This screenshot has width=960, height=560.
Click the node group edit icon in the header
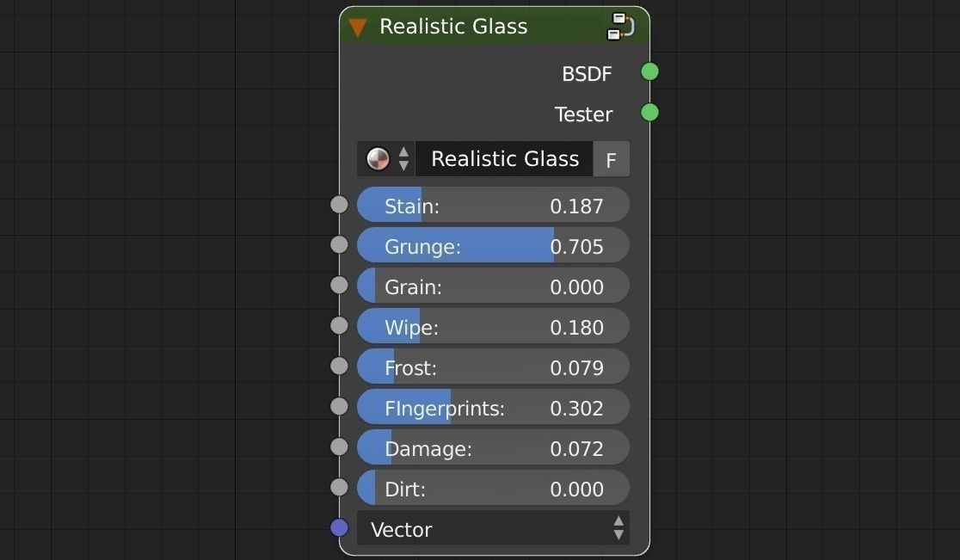(620, 26)
